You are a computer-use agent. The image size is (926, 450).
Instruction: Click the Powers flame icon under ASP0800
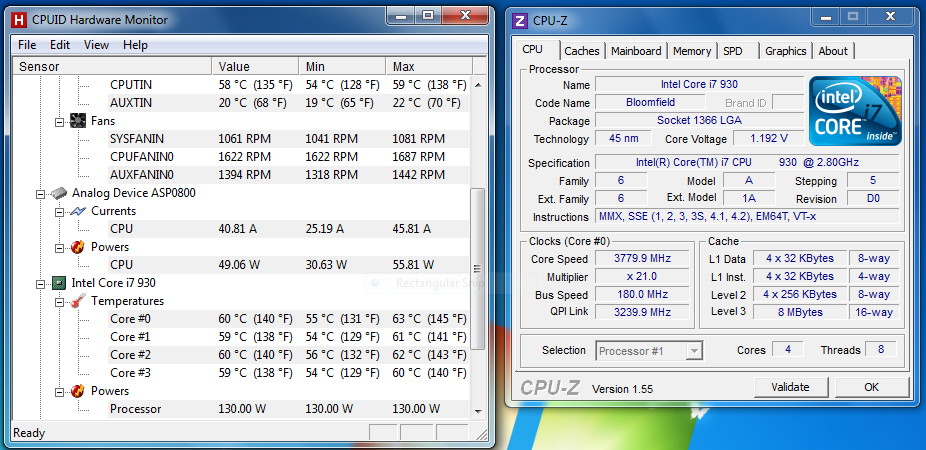click(x=79, y=247)
